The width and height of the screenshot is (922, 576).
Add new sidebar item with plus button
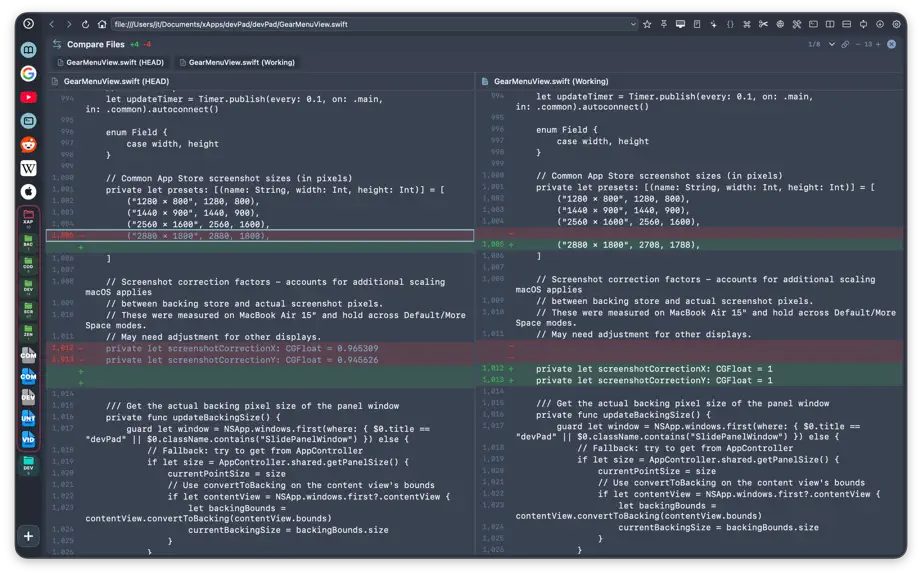[28, 536]
